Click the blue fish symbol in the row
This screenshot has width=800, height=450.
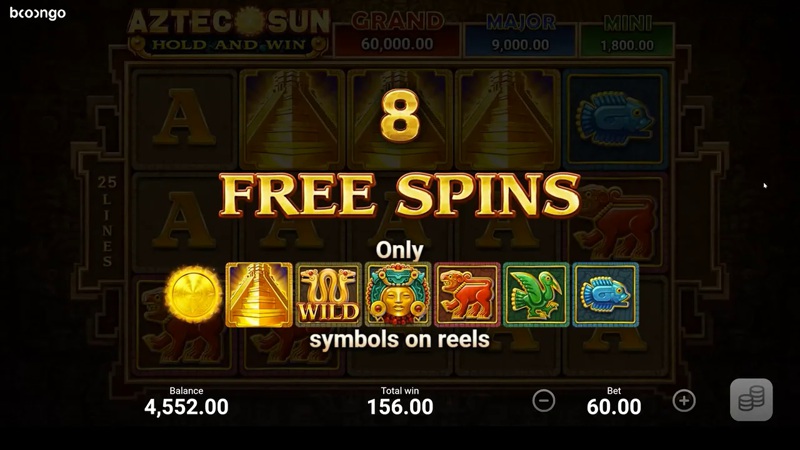pyautogui.click(x=606, y=295)
